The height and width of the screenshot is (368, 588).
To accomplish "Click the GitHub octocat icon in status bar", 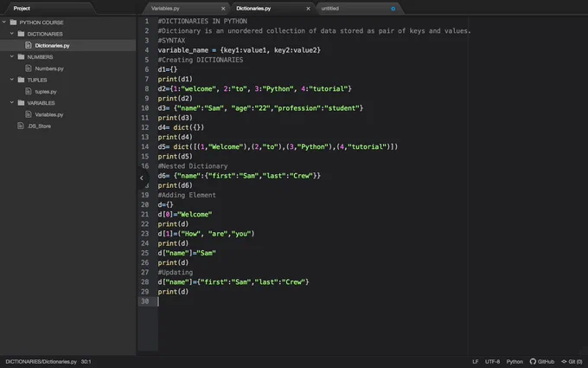I will (533, 362).
